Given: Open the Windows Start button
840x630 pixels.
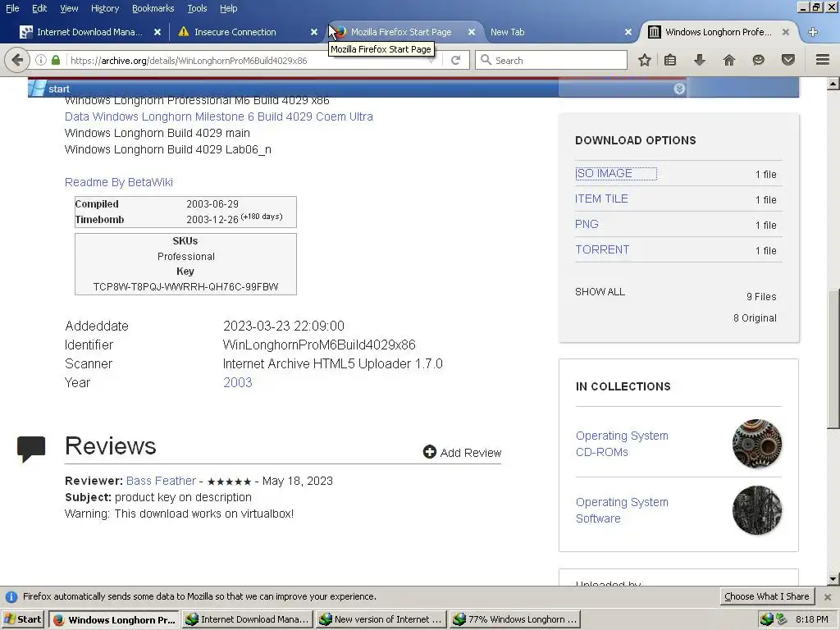Looking at the screenshot, I should tap(22, 619).
